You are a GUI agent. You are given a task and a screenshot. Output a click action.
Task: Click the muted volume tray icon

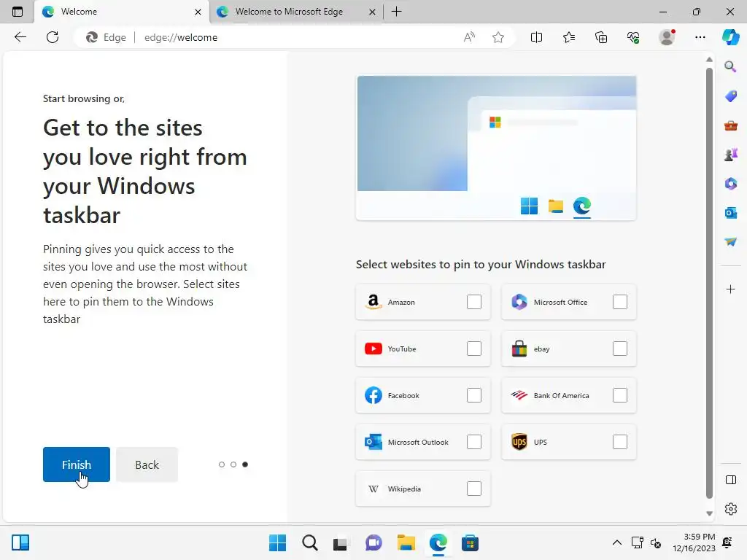[656, 542]
